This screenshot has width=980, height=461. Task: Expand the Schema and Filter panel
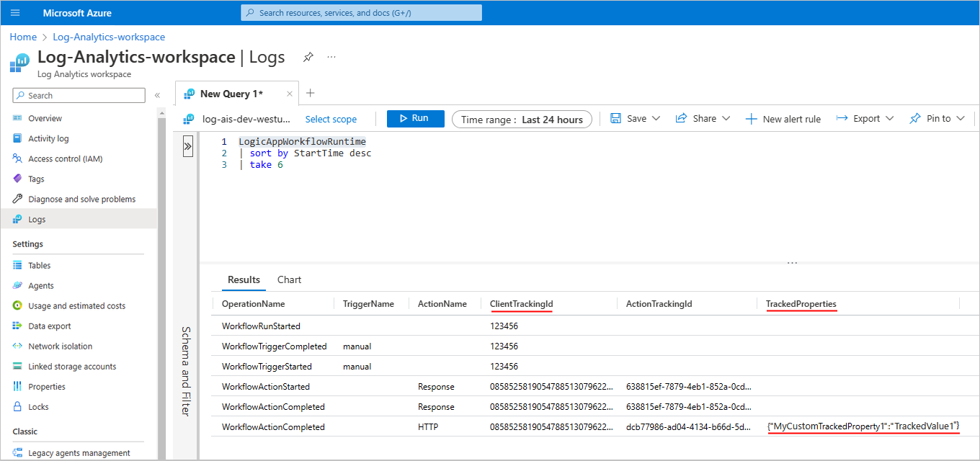point(187,146)
